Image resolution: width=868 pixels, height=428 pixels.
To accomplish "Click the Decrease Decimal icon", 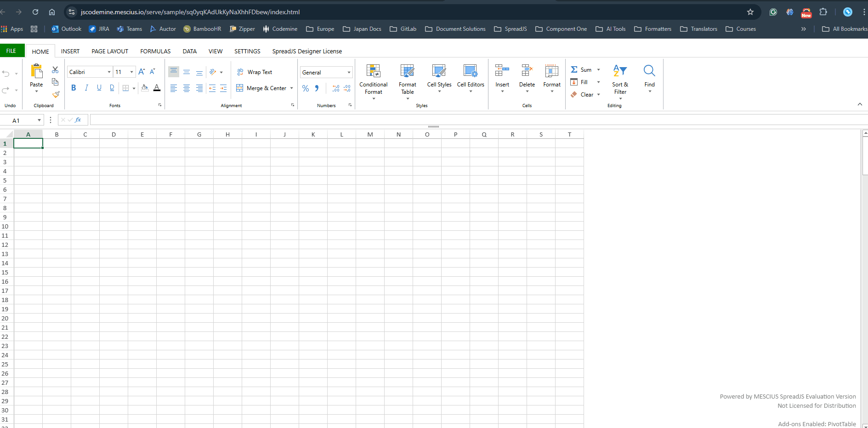I will 347,88.
